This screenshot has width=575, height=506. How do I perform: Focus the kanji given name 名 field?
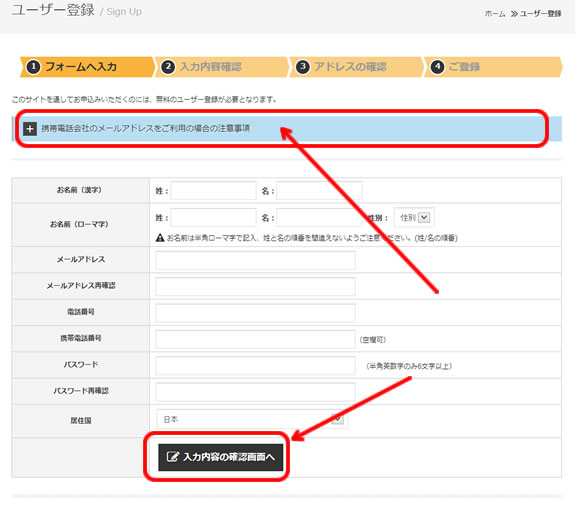coord(319,191)
